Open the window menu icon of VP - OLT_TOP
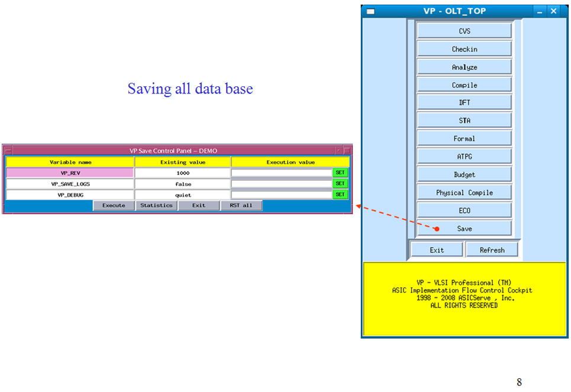This screenshot has width=571, height=392. click(370, 11)
